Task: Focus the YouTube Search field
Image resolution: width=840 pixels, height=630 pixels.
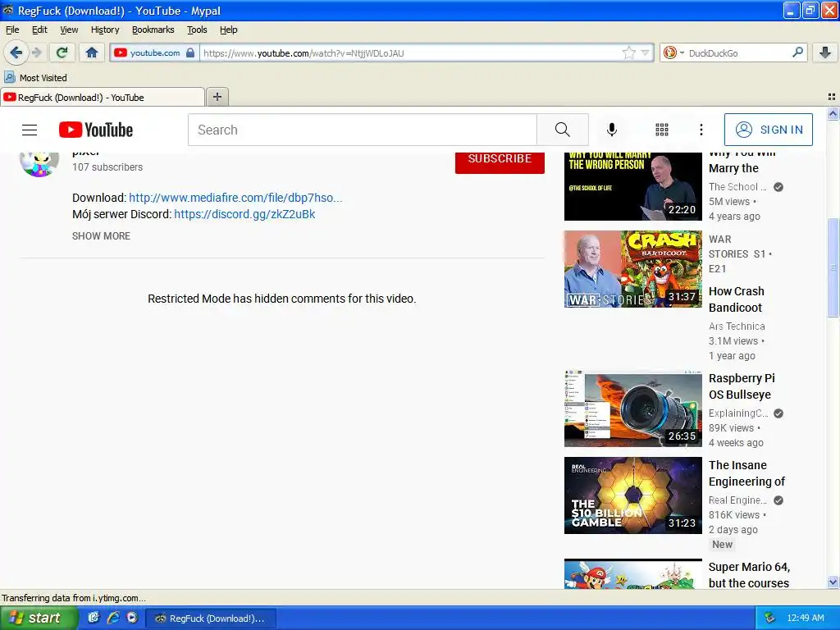Action: (x=362, y=130)
